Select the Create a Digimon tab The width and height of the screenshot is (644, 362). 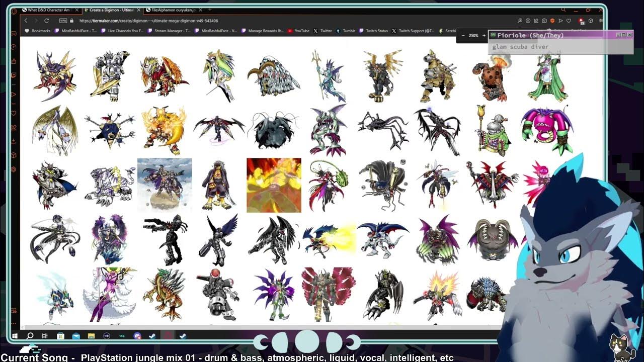112,10
